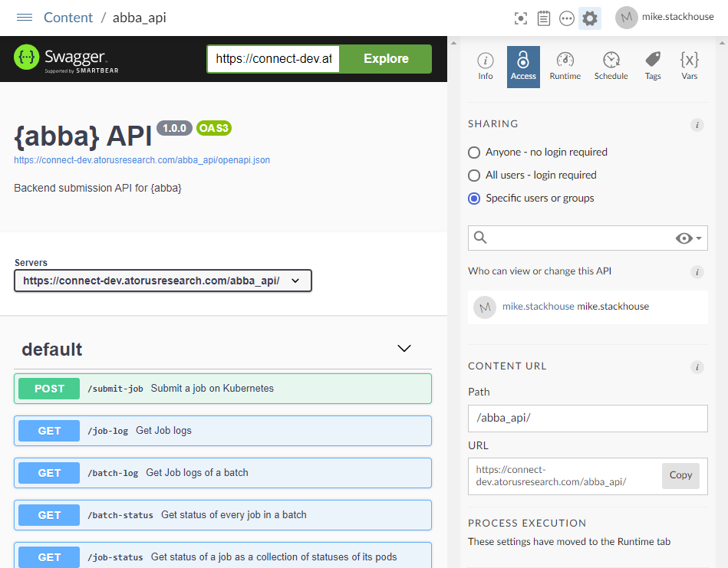Open the Servers dropdown
Viewport: 728px width, 568px height.
pyautogui.click(x=163, y=281)
